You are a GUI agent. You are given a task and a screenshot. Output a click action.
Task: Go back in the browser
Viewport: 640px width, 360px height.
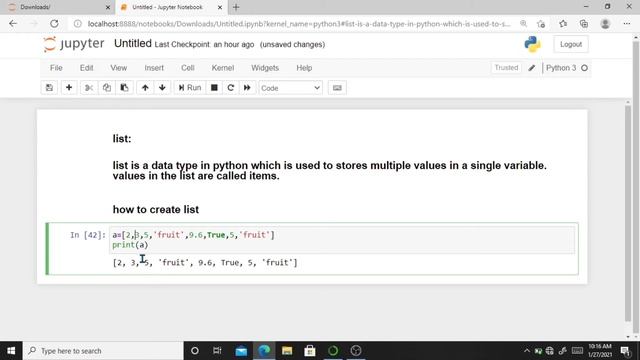tap(13, 24)
